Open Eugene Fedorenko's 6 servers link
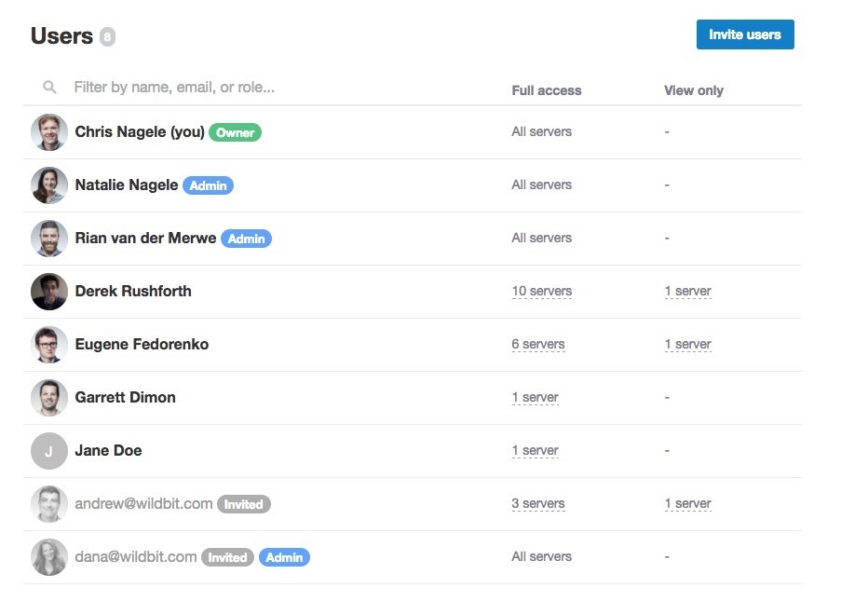868x615 pixels. tap(537, 345)
